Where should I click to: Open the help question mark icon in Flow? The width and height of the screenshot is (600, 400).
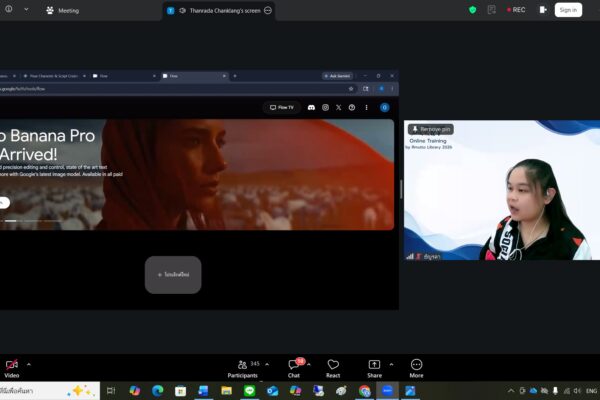[352, 108]
